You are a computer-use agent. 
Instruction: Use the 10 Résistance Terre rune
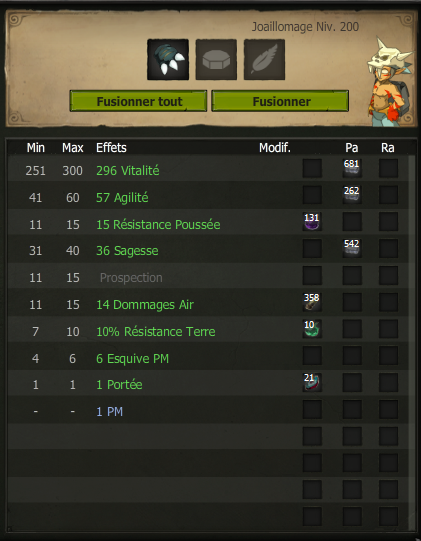click(312, 329)
